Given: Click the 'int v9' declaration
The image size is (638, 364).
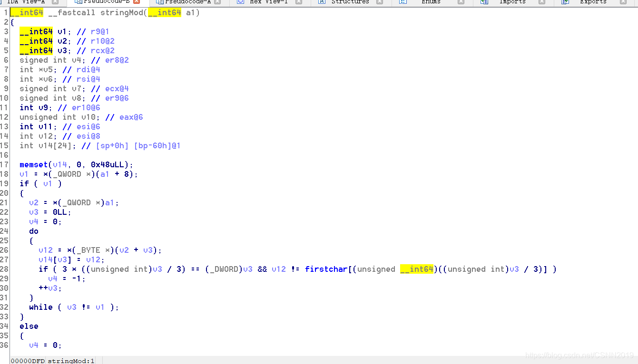Looking at the screenshot, I should (34, 107).
